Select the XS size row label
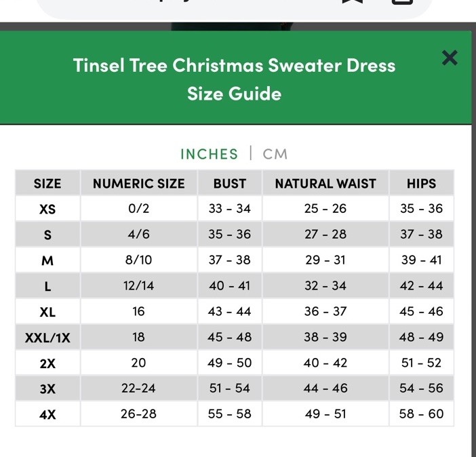This screenshot has height=457, width=476. [47, 209]
